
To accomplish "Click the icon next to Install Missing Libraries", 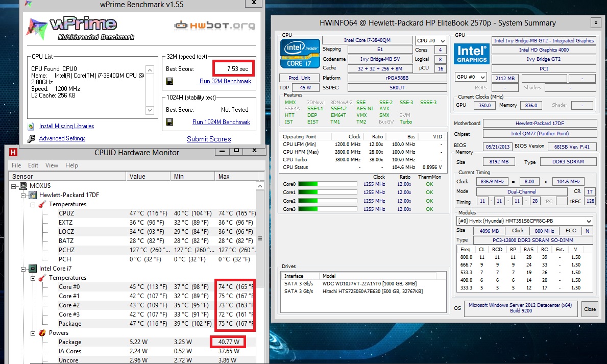I will tap(31, 126).
